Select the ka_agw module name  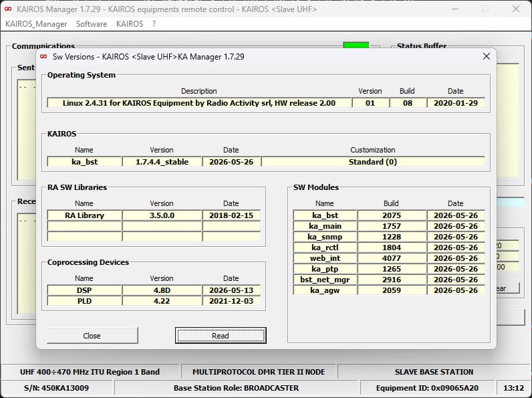[x=325, y=290]
